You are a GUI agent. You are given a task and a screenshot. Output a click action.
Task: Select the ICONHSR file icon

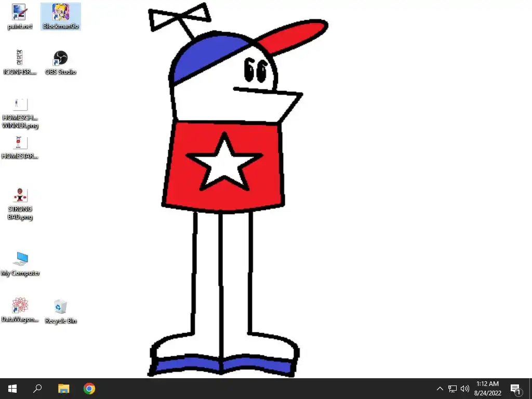(20, 62)
